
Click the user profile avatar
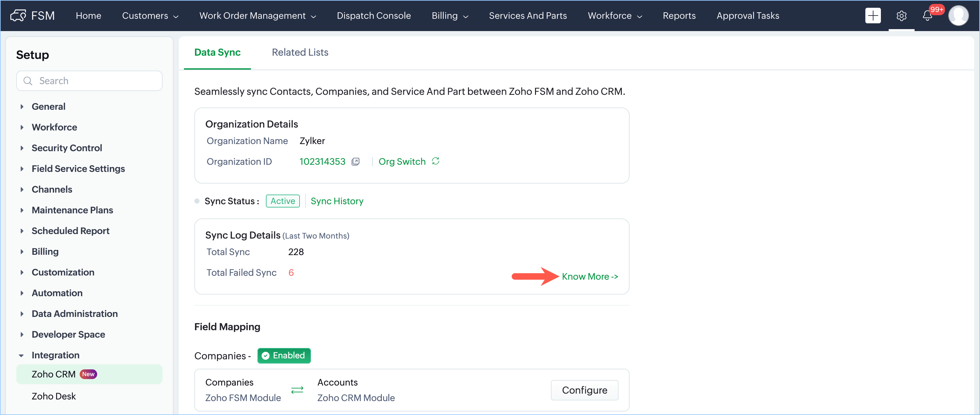point(958,16)
